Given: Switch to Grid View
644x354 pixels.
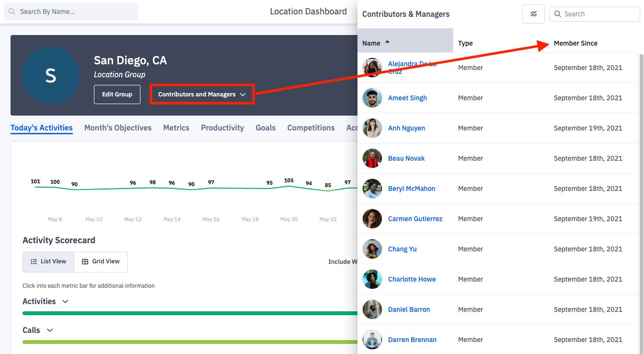Looking at the screenshot, I should (x=101, y=261).
